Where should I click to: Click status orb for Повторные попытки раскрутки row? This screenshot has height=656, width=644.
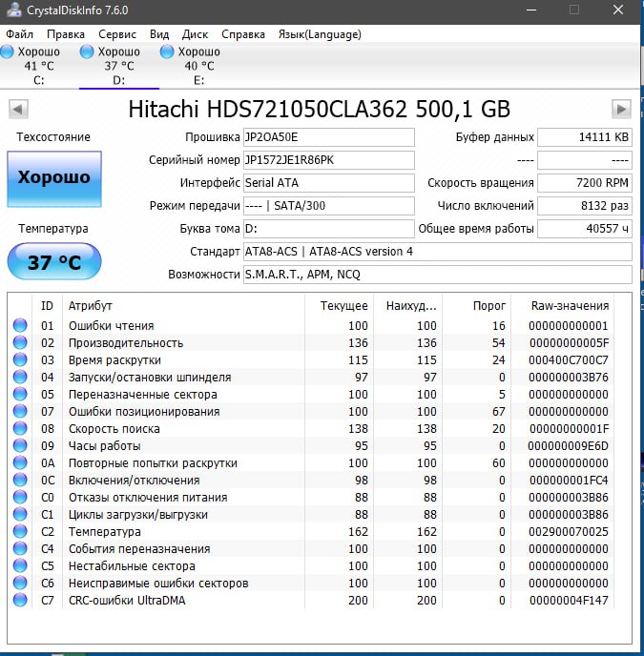[x=20, y=462]
